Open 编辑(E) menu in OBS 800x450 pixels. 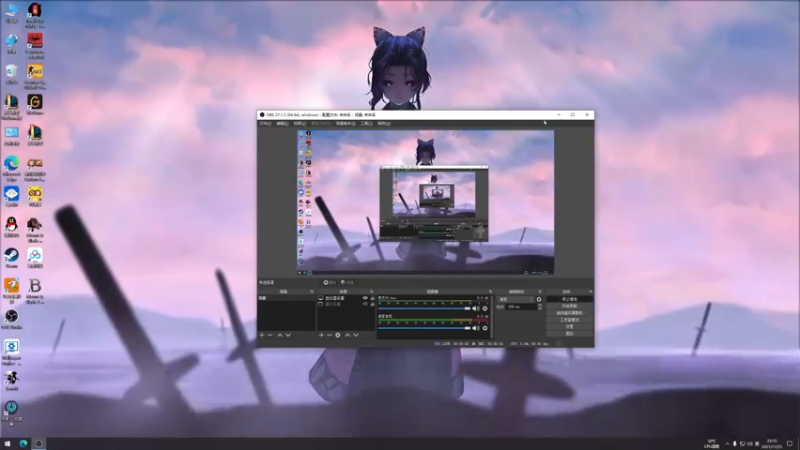[x=282, y=123]
